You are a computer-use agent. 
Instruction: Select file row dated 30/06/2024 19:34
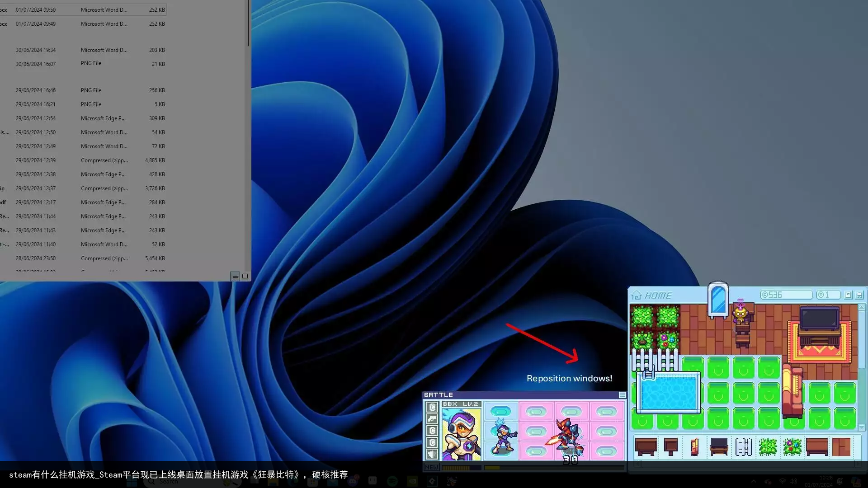pos(83,50)
